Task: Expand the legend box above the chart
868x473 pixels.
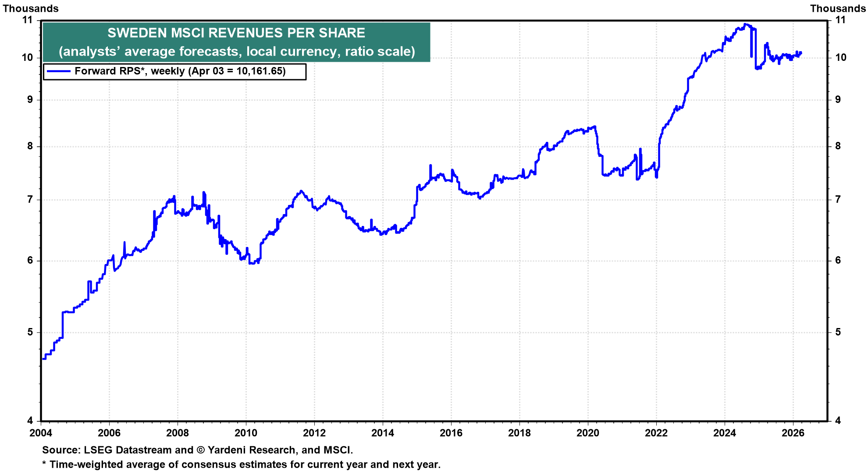Action: pyautogui.click(x=175, y=71)
